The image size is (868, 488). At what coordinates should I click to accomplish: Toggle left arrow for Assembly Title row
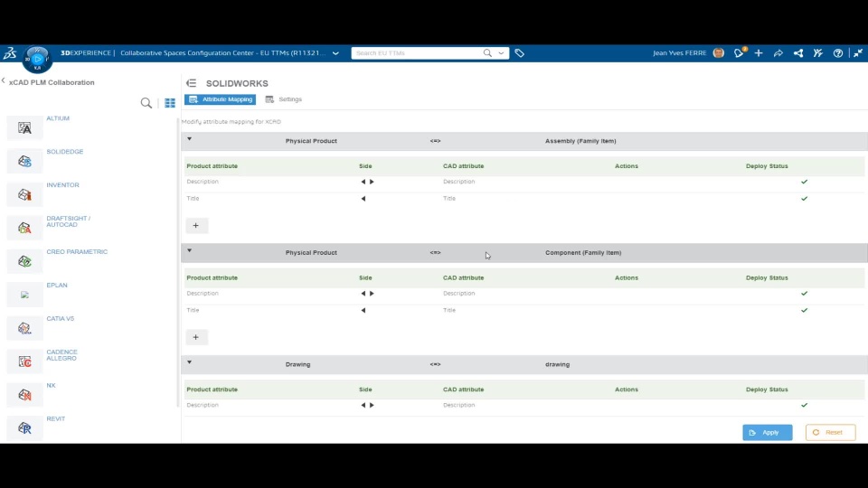click(363, 199)
